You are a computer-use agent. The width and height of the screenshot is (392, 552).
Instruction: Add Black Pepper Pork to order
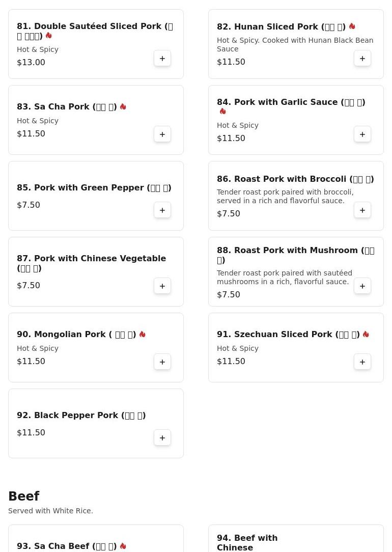pos(162,438)
